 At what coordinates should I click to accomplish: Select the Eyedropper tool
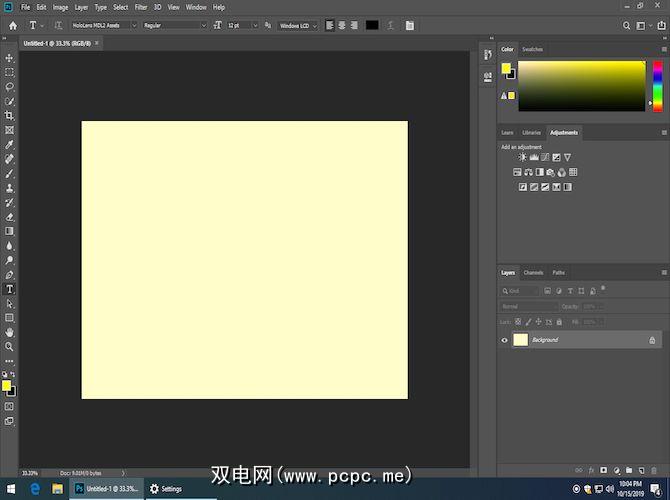tap(10, 145)
